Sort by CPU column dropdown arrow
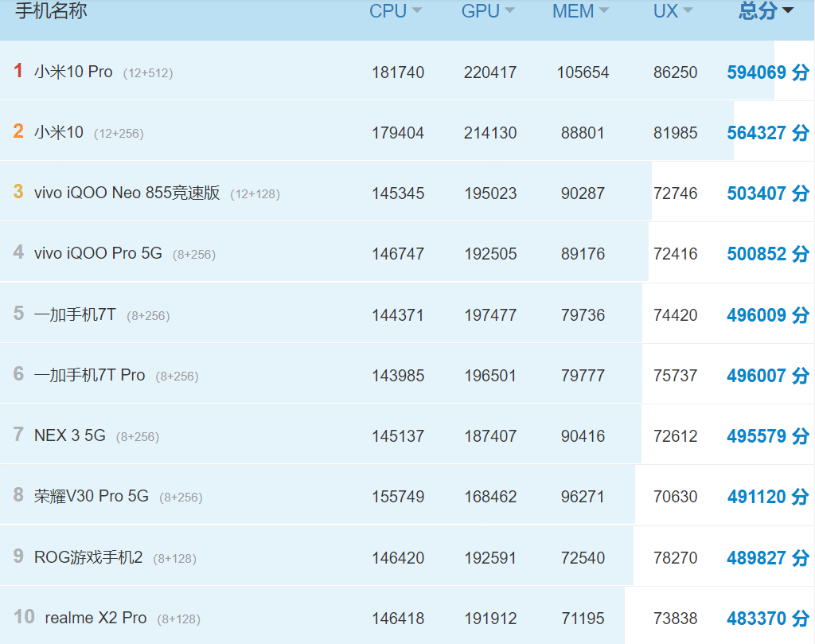 [x=416, y=10]
